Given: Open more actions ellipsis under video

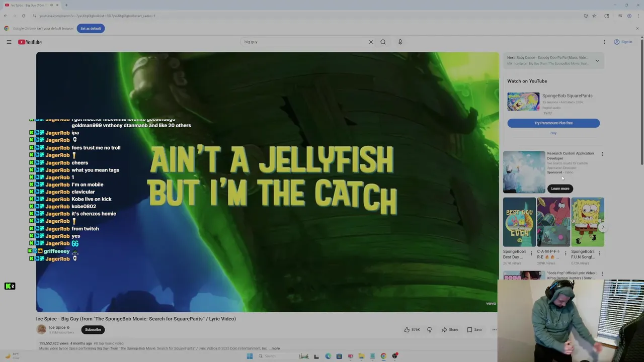Looking at the screenshot, I should (494, 330).
